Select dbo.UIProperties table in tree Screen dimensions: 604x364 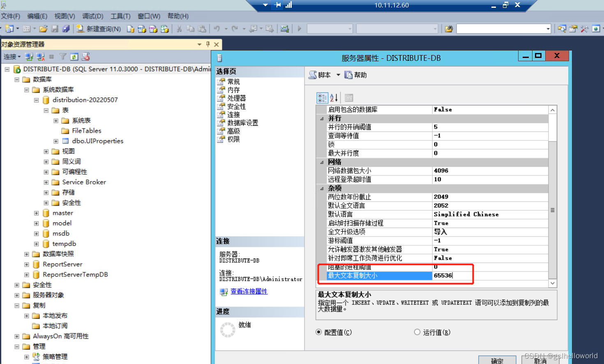click(x=97, y=141)
